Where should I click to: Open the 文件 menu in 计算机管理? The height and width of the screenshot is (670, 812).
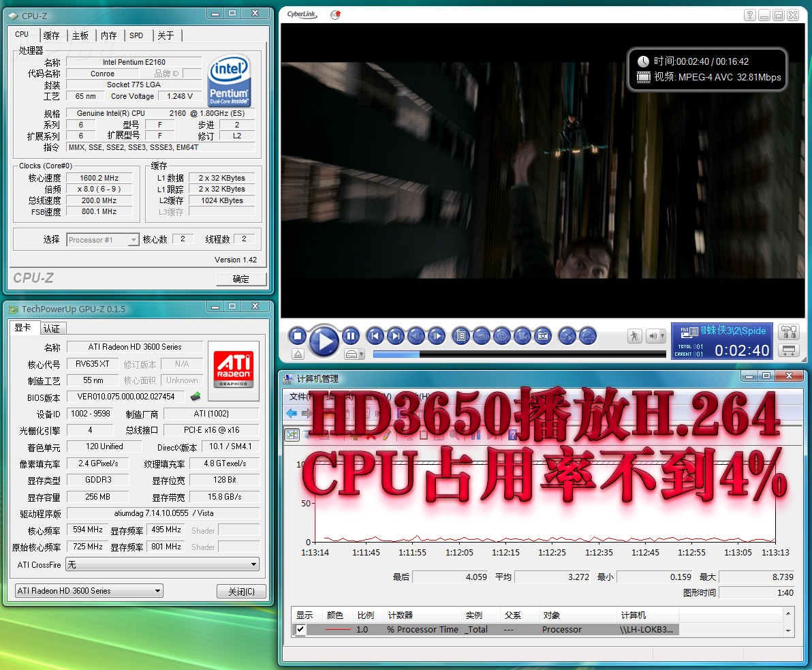click(298, 397)
